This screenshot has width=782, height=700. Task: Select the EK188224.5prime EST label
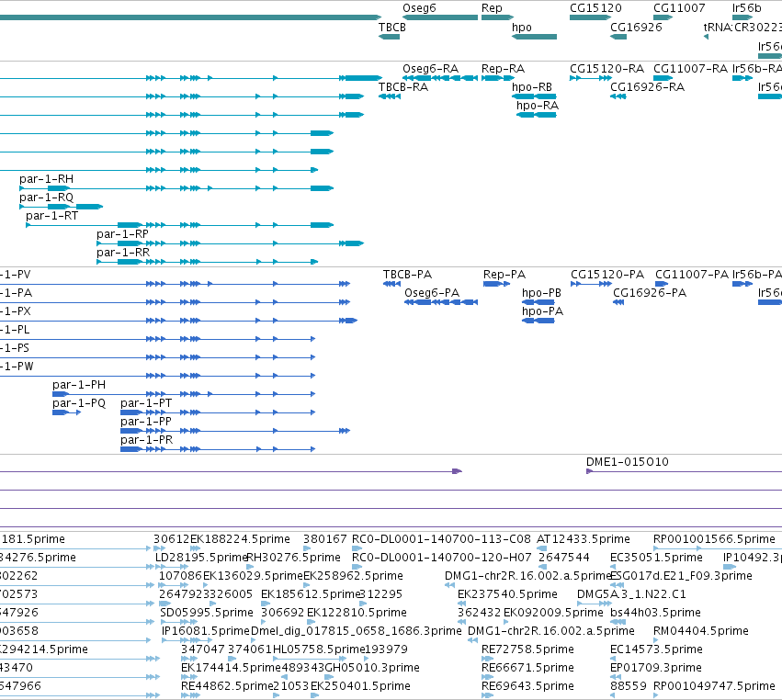(x=240, y=539)
